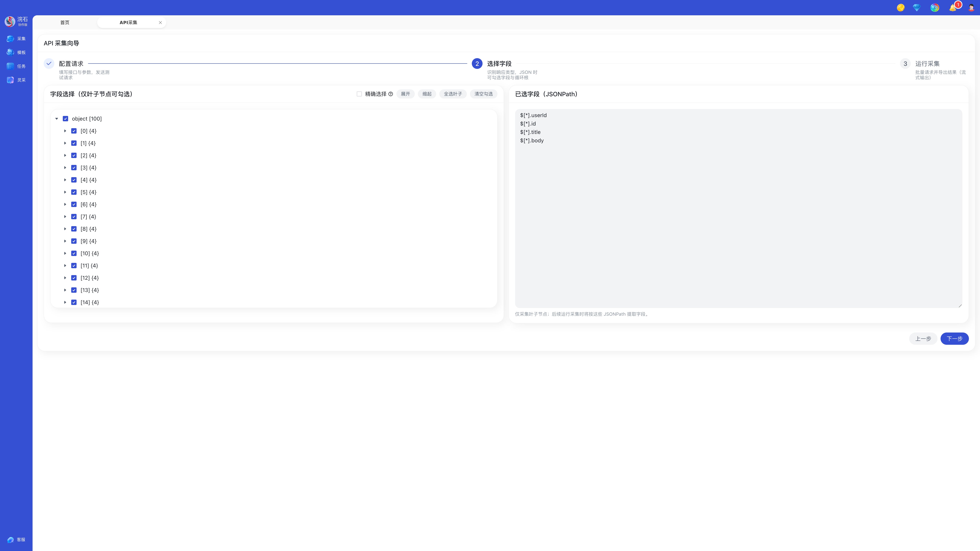Click the 下一步 button
Image resolution: width=980 pixels, height=551 pixels.
point(954,338)
